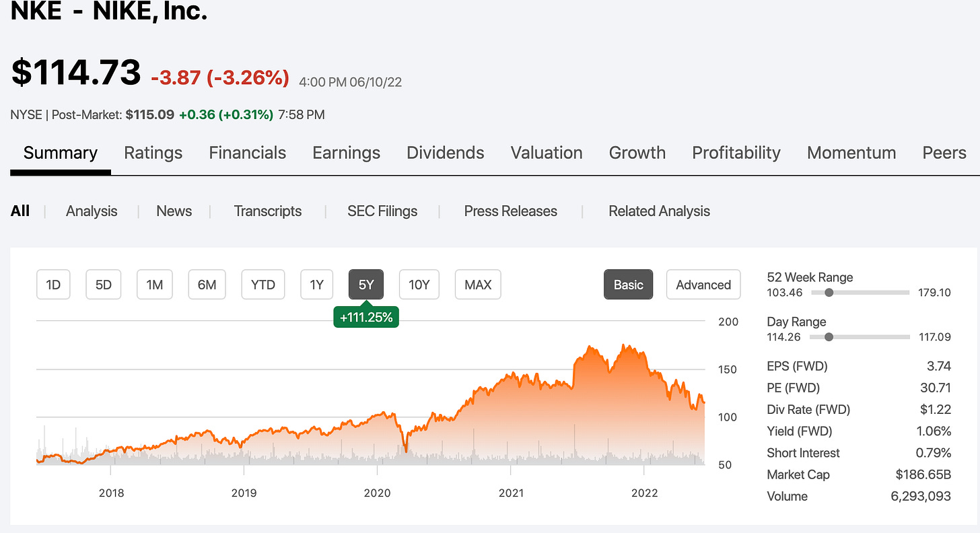Show SEC Filings content
980x533 pixels.
pyautogui.click(x=382, y=211)
